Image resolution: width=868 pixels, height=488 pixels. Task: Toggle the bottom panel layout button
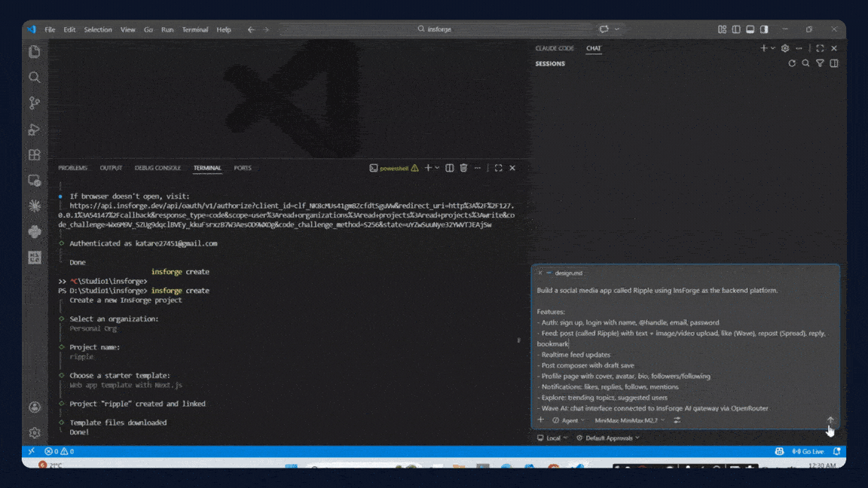tap(750, 29)
